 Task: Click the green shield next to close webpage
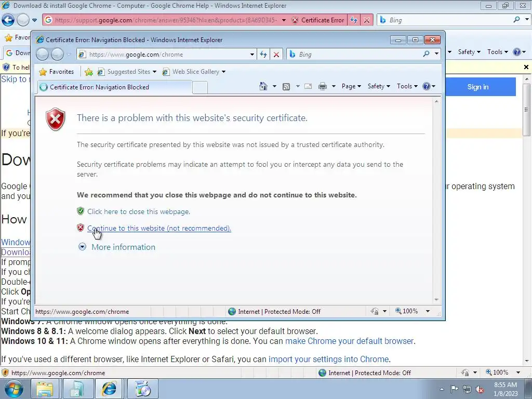(81, 211)
